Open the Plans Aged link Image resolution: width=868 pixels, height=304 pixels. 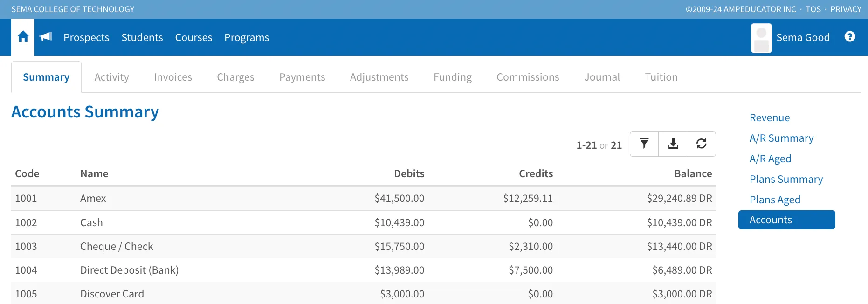pos(775,200)
